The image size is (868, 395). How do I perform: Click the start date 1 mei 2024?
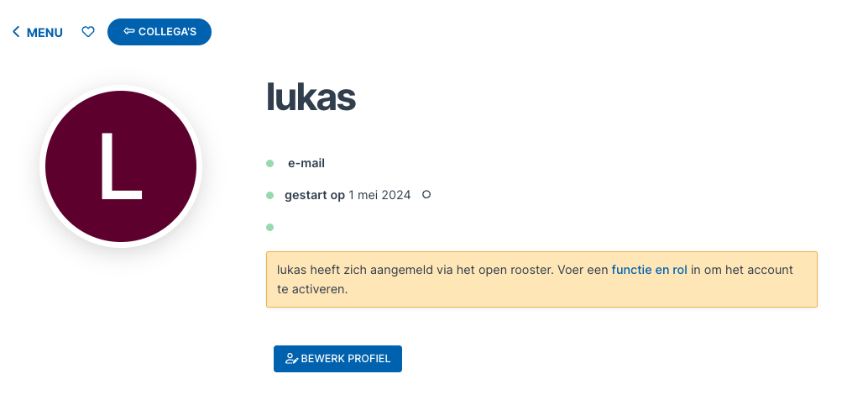click(x=379, y=195)
